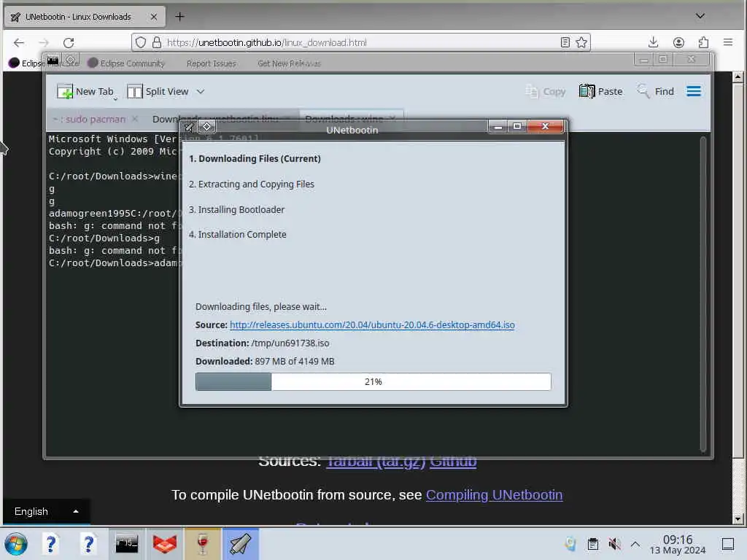Viewport: 747px width, 560px height.
Task: Open the Firefox hamburger application menu
Action: 727,42
